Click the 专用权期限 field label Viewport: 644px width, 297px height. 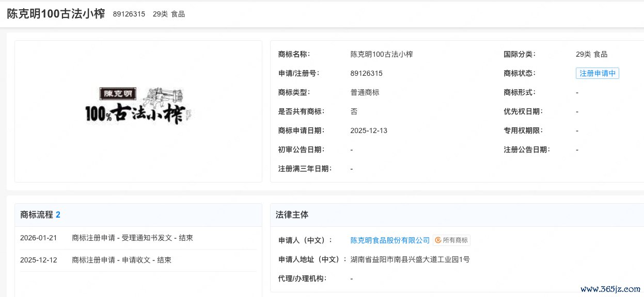point(523,130)
